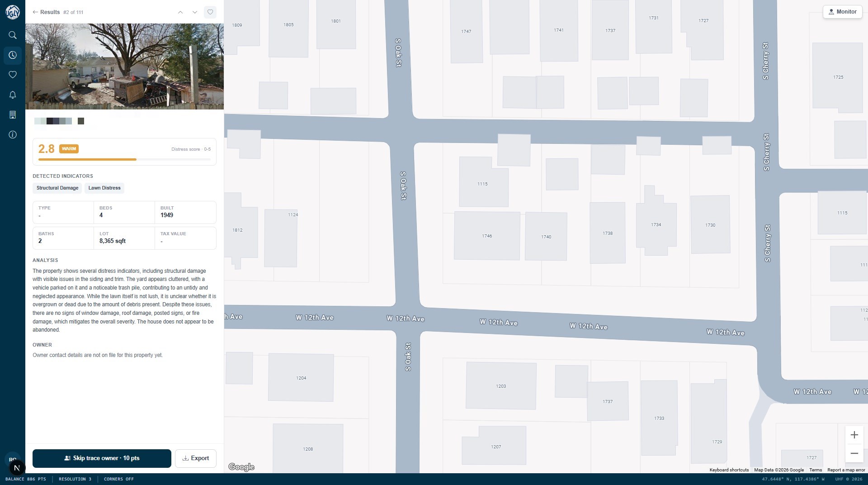Image resolution: width=868 pixels, height=485 pixels.
Task: Select the Lawn Distress indicator tag
Action: click(x=104, y=188)
